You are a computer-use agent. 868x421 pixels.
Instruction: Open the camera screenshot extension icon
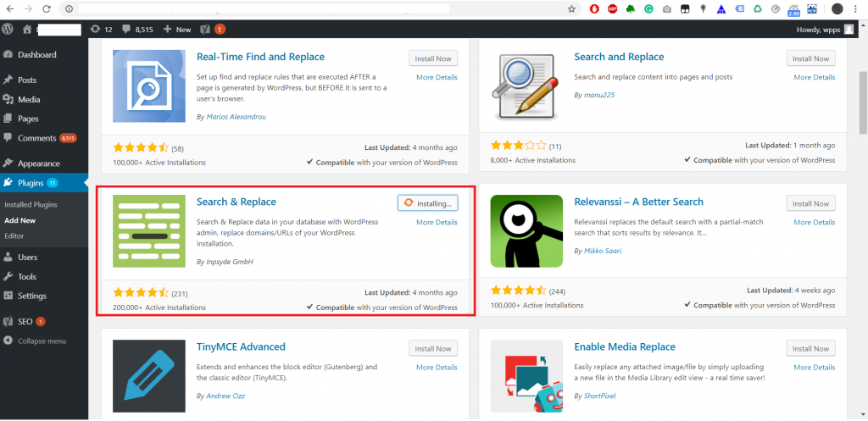click(x=667, y=8)
